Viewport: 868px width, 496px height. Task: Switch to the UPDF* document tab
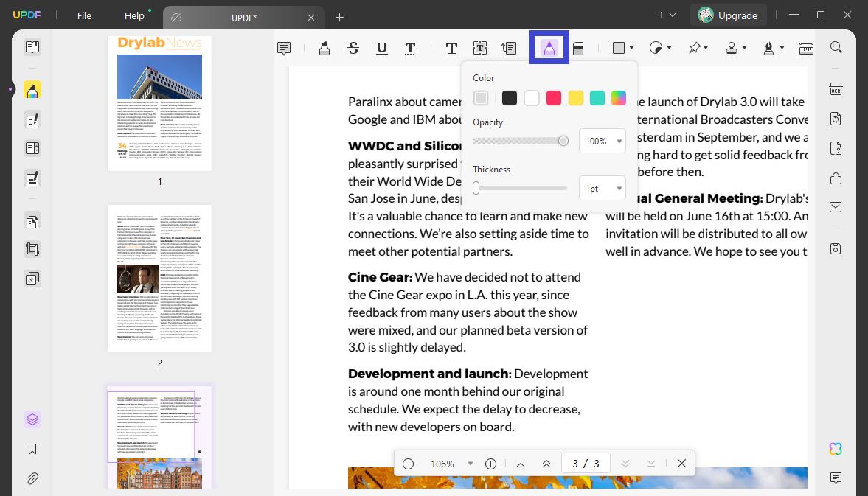(x=243, y=17)
